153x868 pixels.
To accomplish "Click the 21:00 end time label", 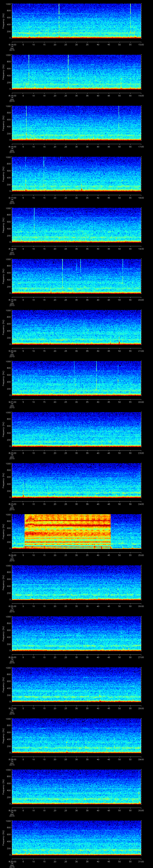I will tap(141, 351).
